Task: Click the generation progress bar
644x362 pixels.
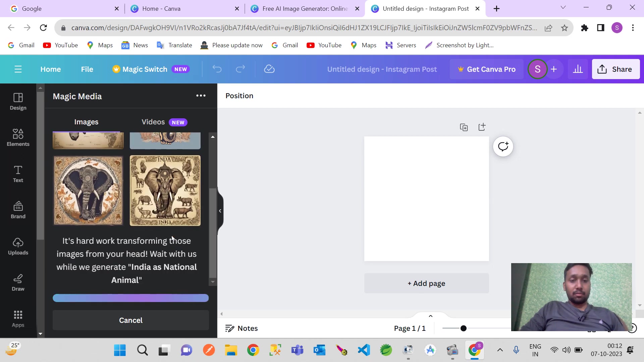Action: pyautogui.click(x=131, y=298)
